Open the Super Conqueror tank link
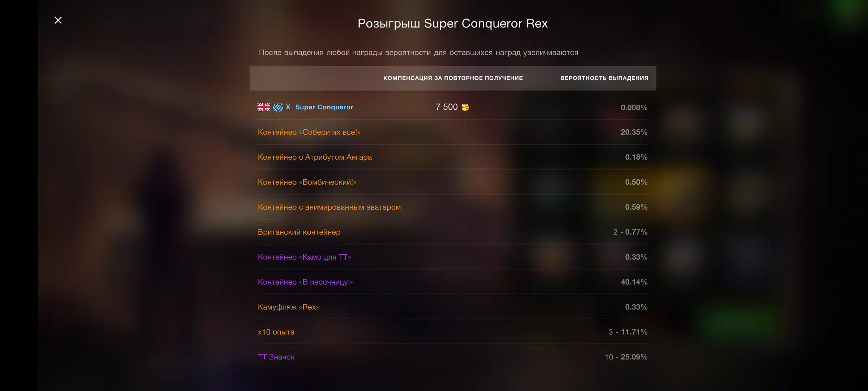The image size is (868, 391). (324, 107)
